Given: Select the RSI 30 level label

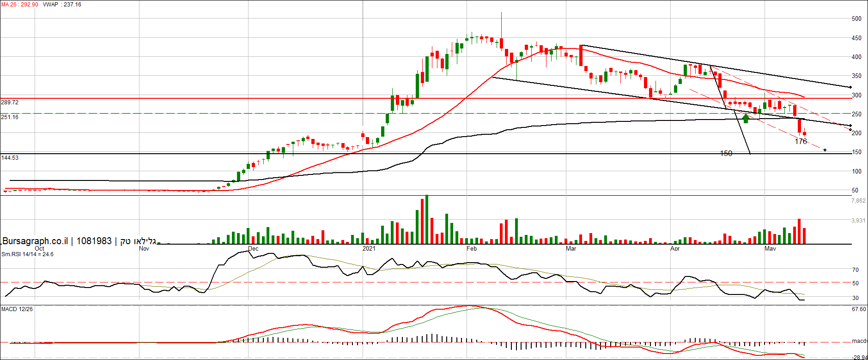Looking at the screenshot, I should tap(856, 298).
